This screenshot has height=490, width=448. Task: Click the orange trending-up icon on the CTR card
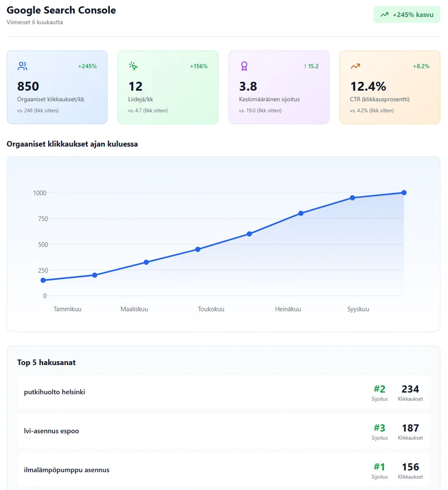(x=355, y=66)
